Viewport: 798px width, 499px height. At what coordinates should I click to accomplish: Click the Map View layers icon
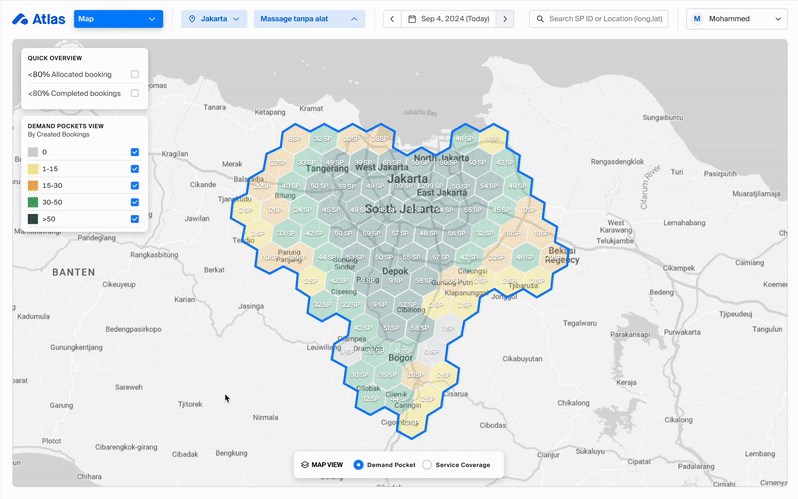pos(305,464)
